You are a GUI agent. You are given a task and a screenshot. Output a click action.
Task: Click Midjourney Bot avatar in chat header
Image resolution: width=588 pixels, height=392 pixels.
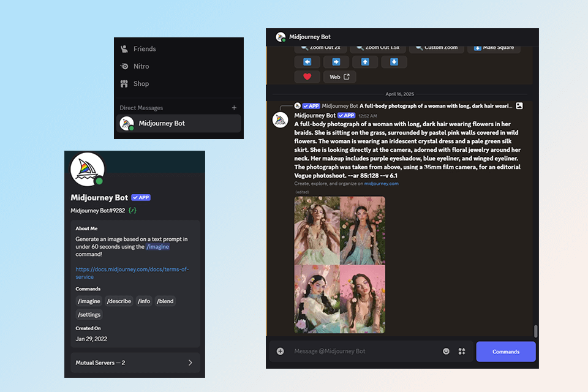point(281,37)
